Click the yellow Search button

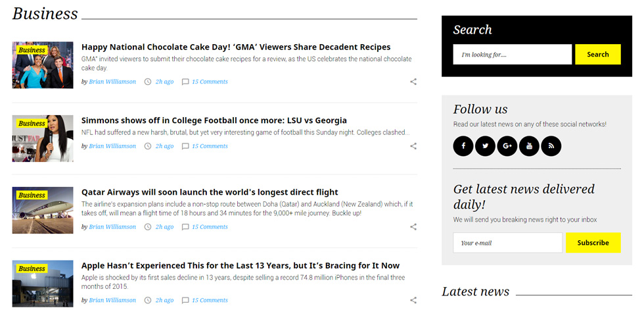tap(597, 54)
